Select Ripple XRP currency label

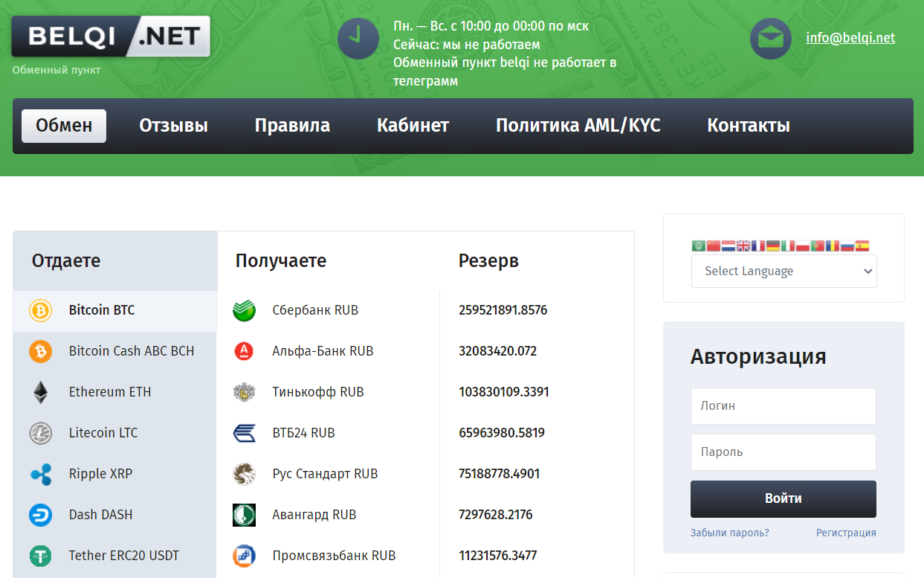[x=100, y=474]
